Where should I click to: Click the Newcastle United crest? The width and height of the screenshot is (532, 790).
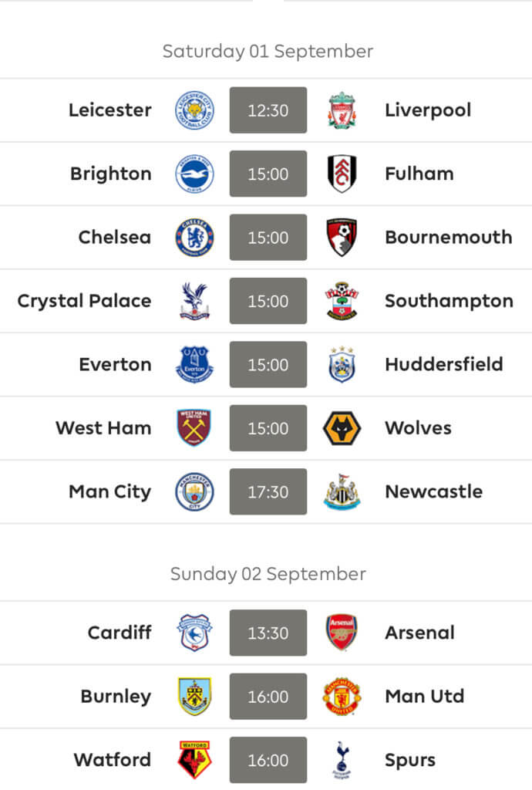click(342, 491)
